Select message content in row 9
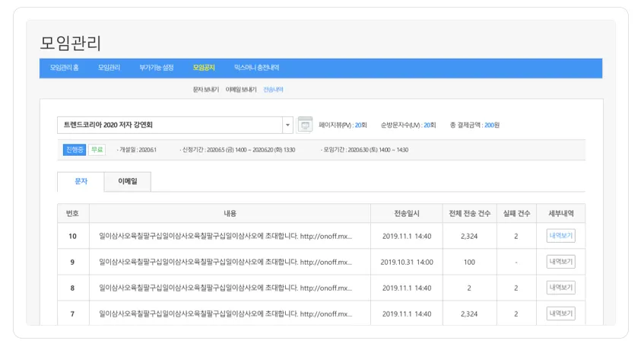 pos(226,263)
